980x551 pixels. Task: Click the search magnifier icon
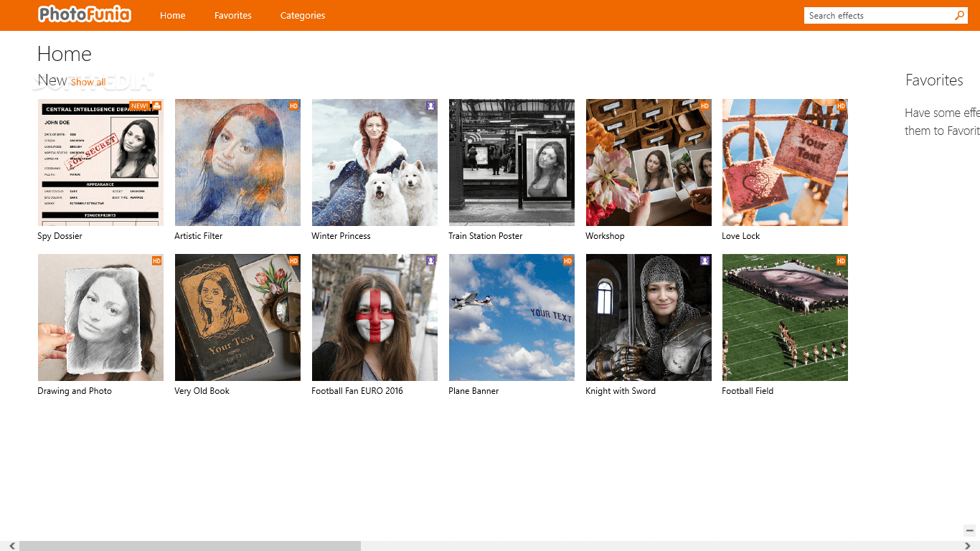tap(960, 15)
